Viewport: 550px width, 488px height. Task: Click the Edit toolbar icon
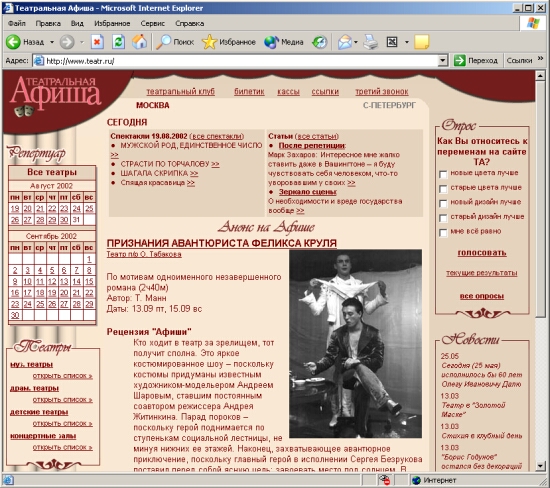point(392,42)
